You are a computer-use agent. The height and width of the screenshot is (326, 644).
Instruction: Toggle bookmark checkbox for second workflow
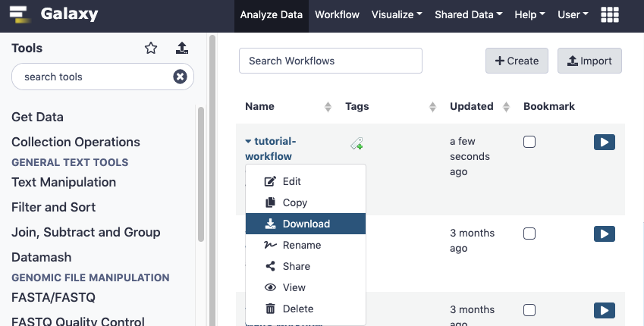pyautogui.click(x=529, y=234)
